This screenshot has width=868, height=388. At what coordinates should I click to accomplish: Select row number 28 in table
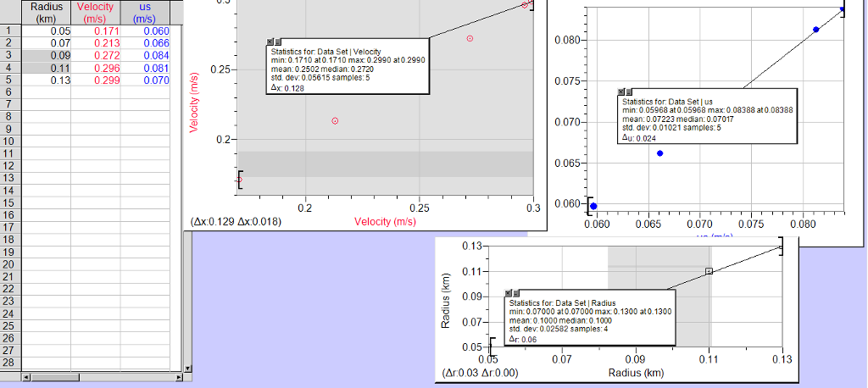(10, 363)
